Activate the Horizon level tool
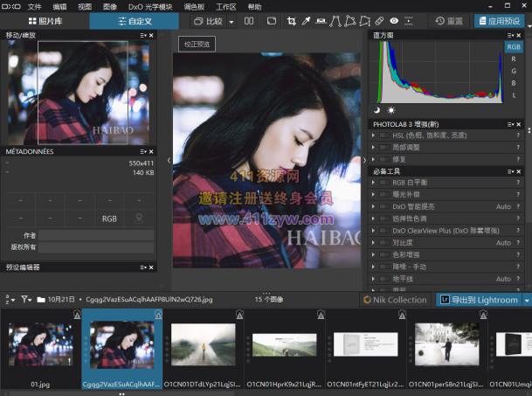 pos(321,21)
